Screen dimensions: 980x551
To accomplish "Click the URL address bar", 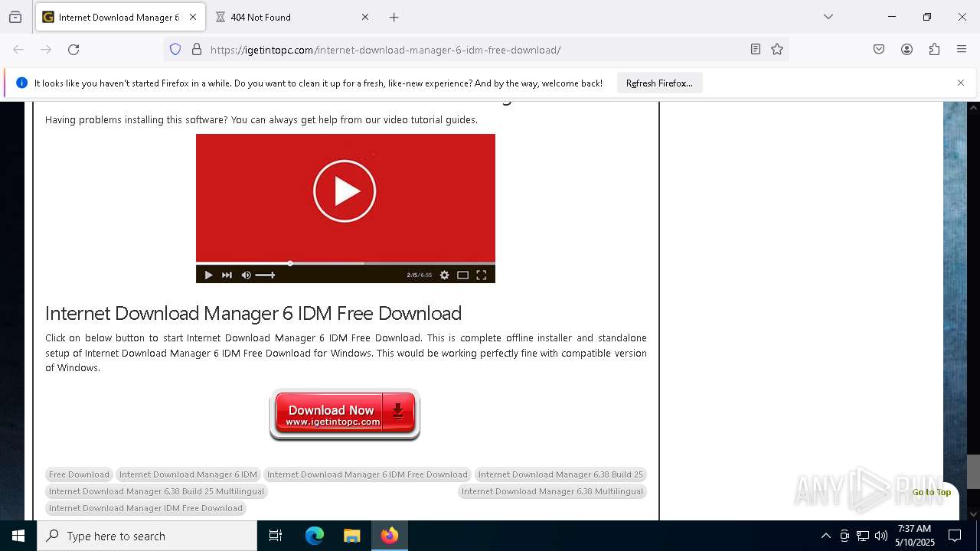I will click(x=475, y=50).
